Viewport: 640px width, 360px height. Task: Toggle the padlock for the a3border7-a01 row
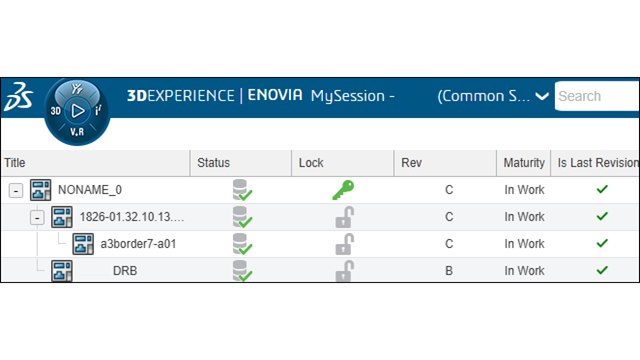[x=344, y=244]
